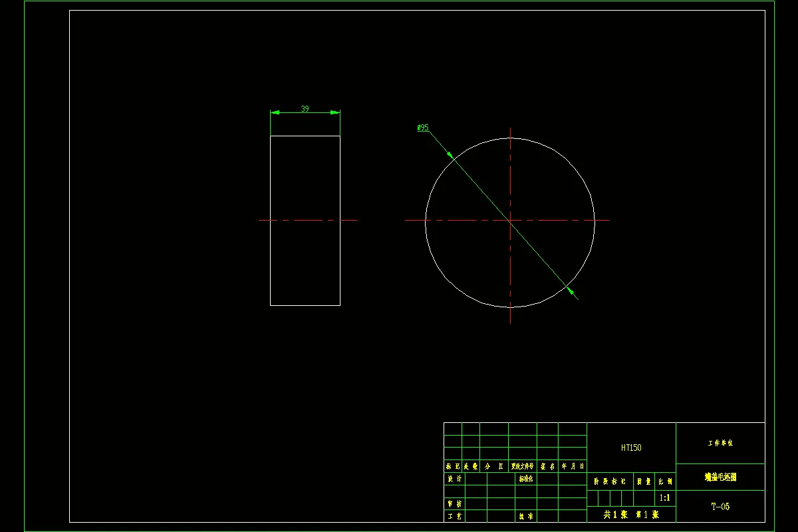The height and width of the screenshot is (532, 798).
Task: Click the 年月日 date header cell
Action: tap(573, 467)
